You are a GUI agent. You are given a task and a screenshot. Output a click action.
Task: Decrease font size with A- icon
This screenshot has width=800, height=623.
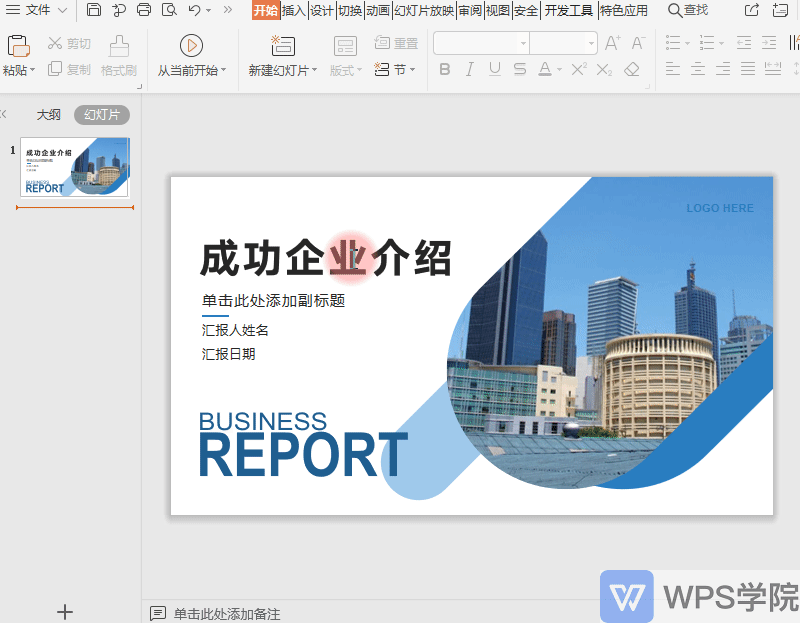click(638, 43)
